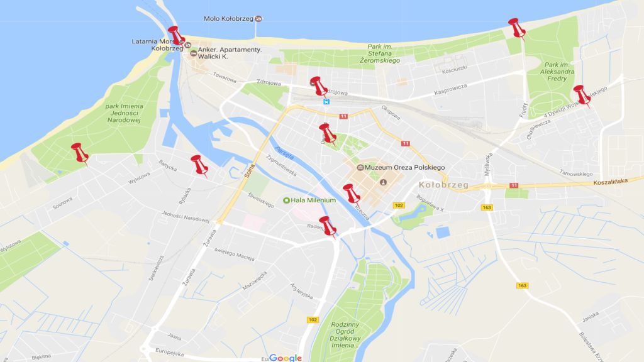Open the Google logo link
Viewport: 644px width, 362px height.
coord(286,358)
